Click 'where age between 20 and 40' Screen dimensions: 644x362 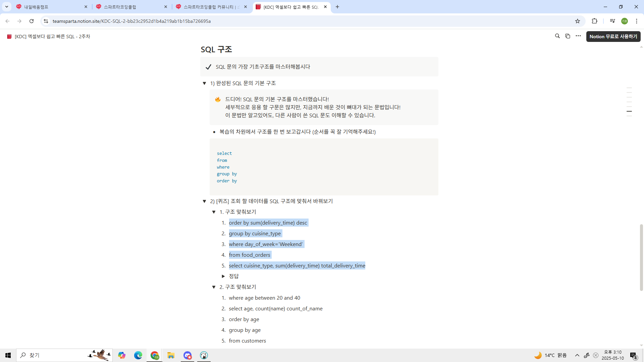tap(265, 298)
